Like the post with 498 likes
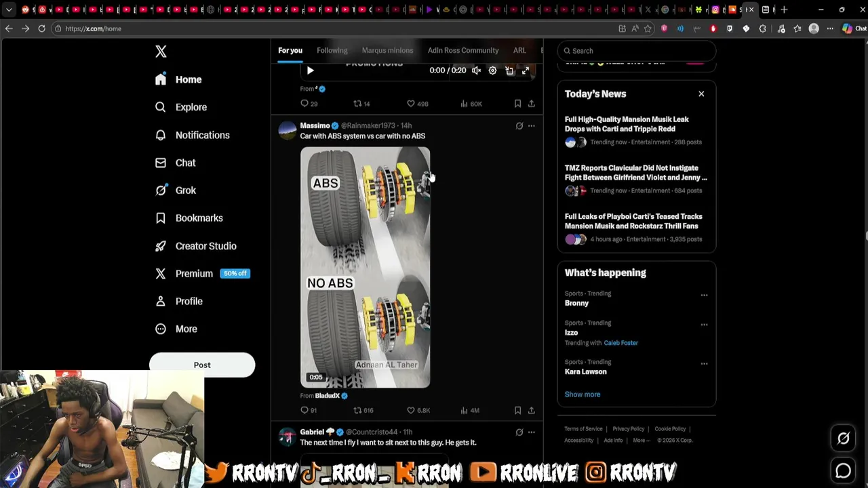The height and width of the screenshot is (488, 868). (417, 104)
